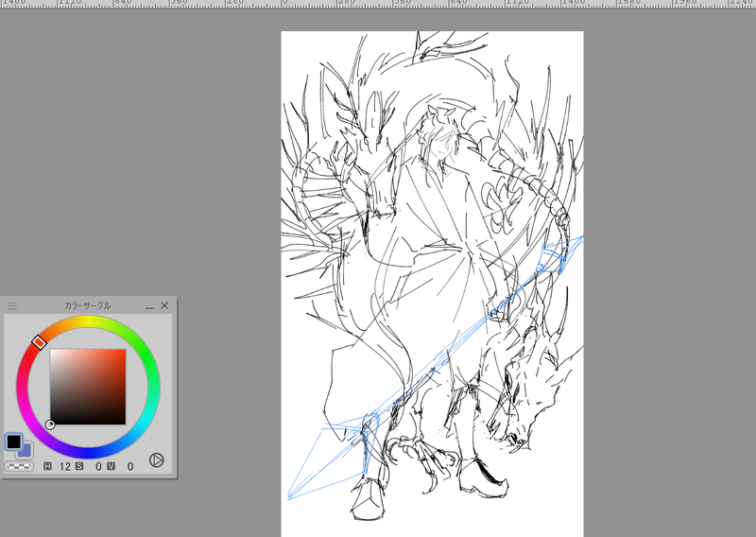
Task: Select the black main color swatch
Action: coord(14,442)
